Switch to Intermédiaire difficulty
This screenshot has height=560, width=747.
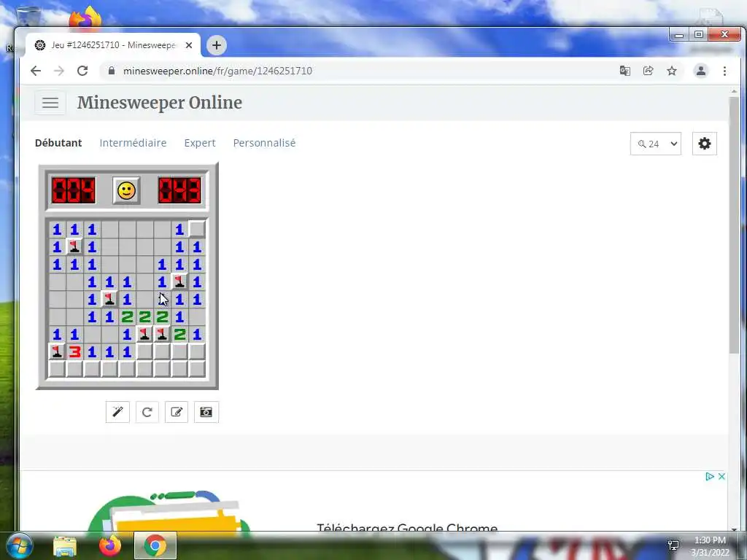click(x=133, y=143)
